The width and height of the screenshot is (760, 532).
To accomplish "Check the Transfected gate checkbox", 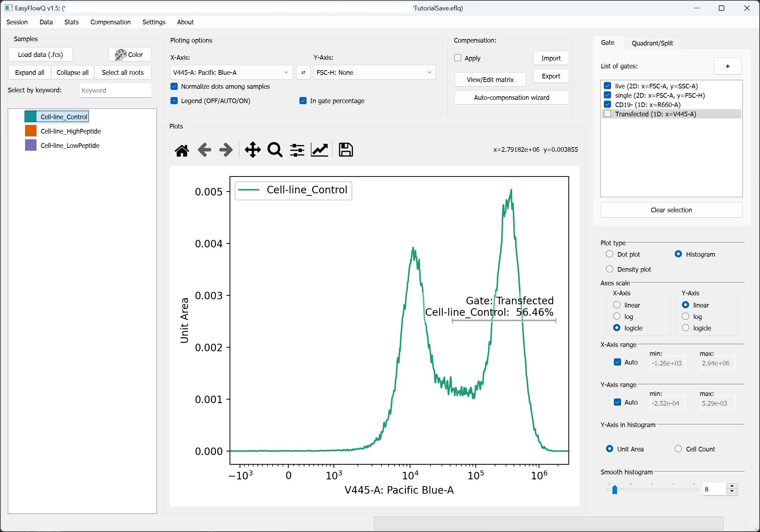I will (x=607, y=114).
